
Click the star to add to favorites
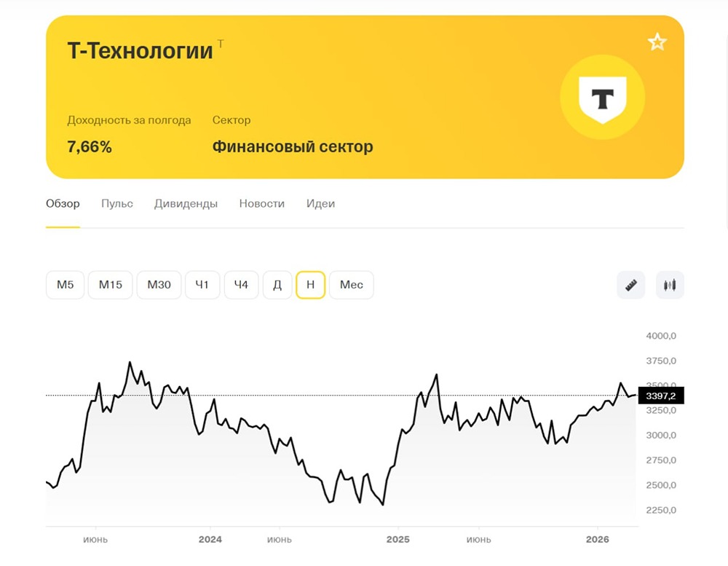[x=657, y=42]
